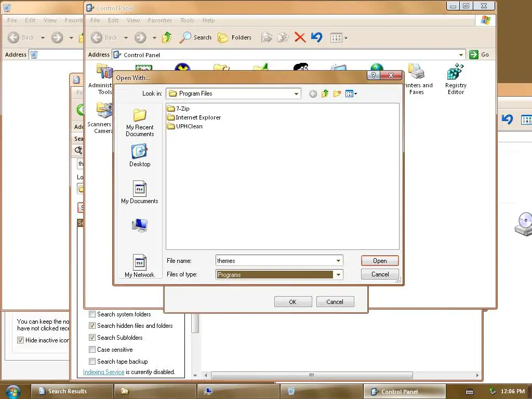This screenshot has width=532, height=399.
Task: Expand Look in Program Files dropdown
Action: [x=296, y=94]
